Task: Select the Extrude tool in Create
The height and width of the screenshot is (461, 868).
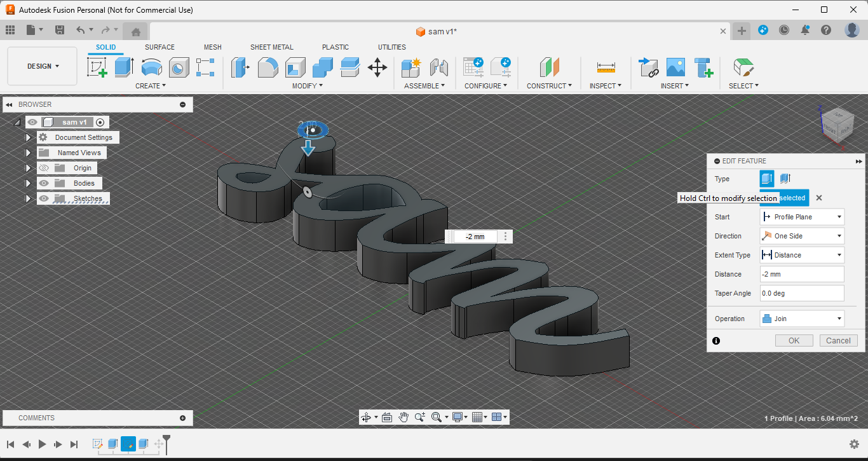Action: pyautogui.click(x=124, y=67)
